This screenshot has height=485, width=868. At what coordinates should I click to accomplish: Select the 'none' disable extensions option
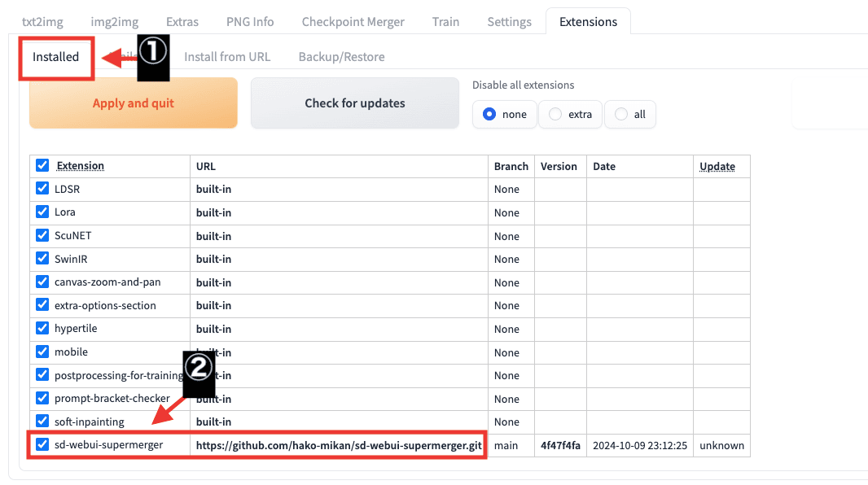point(490,114)
